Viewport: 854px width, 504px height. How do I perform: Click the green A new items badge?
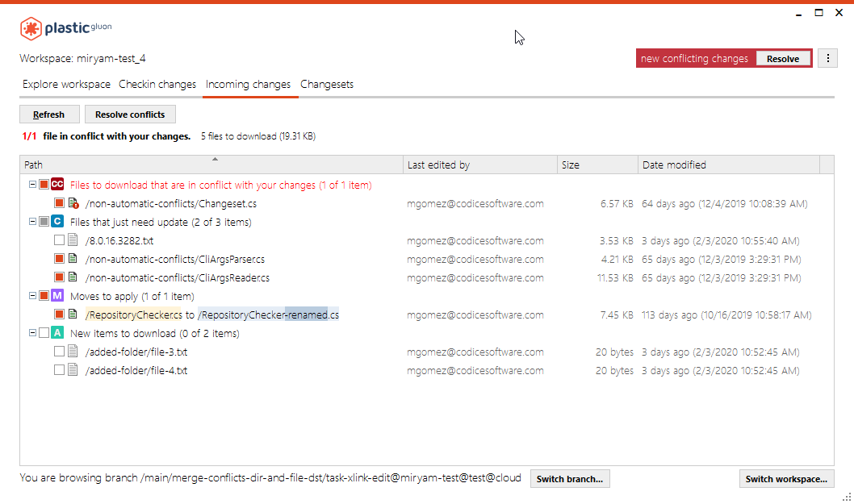click(x=57, y=332)
